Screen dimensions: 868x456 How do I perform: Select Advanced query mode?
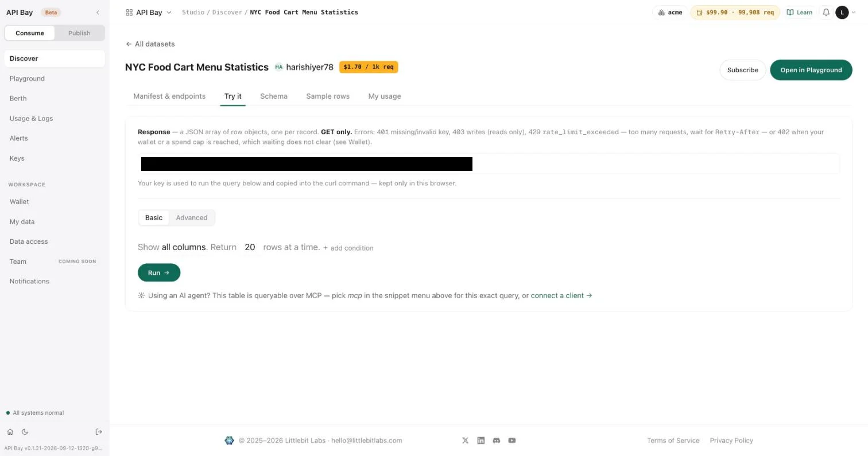point(192,217)
